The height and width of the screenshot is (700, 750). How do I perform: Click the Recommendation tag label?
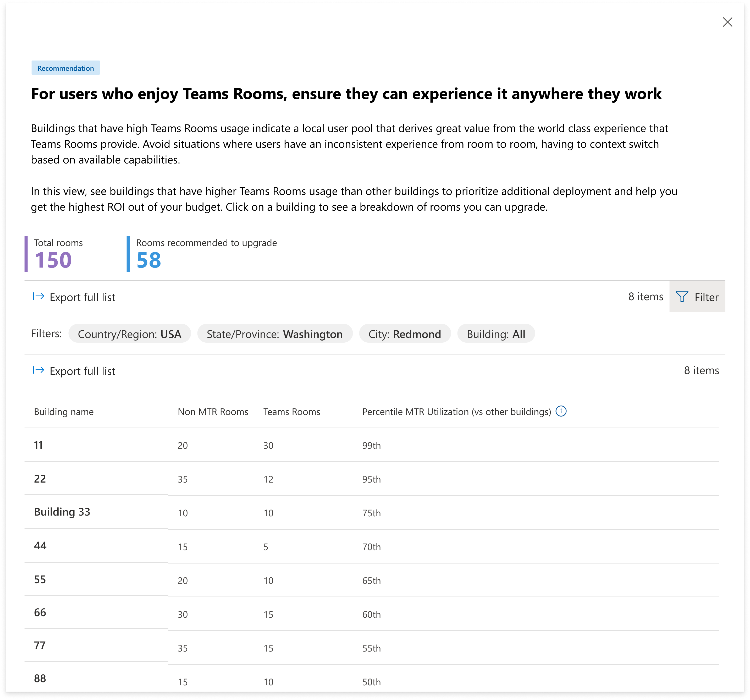[x=66, y=68]
